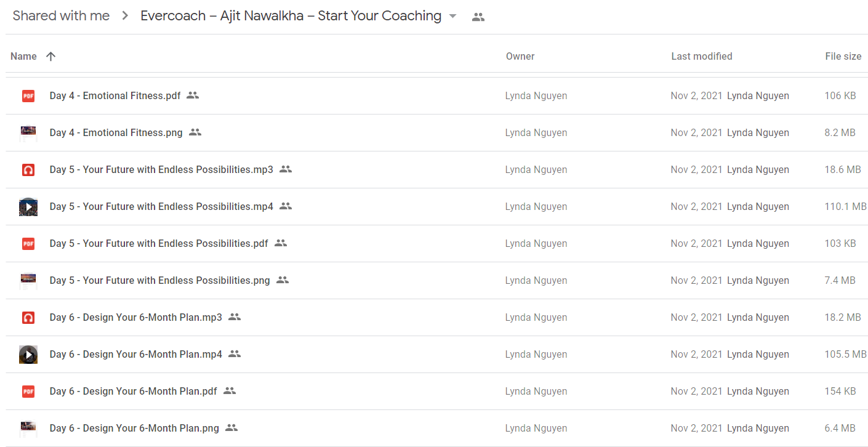Click shared icon next to Day 6 6-Month Plan.mp4
868x447 pixels.
coord(235,354)
